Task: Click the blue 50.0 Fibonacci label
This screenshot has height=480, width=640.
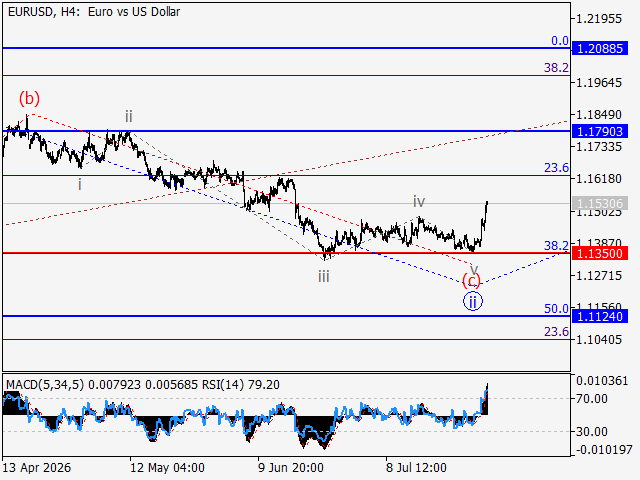Action: [x=556, y=309]
